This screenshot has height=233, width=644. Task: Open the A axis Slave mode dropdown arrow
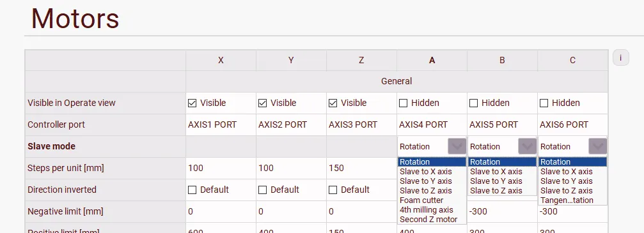pyautogui.click(x=457, y=146)
